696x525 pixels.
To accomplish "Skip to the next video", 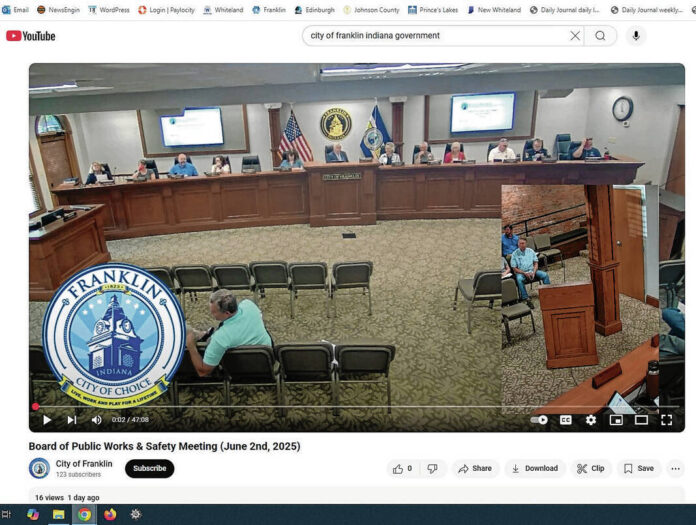I will [x=71, y=420].
